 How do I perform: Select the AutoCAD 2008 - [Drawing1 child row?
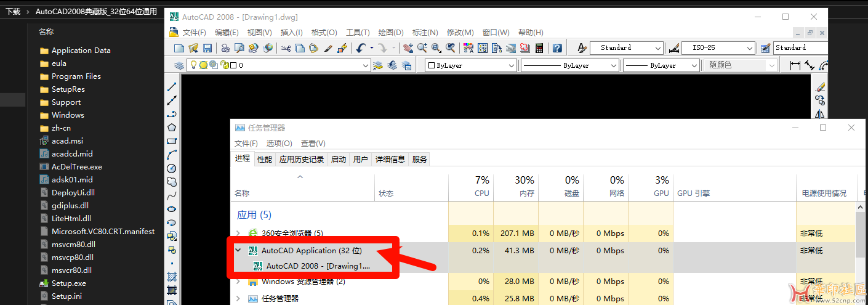tap(318, 266)
